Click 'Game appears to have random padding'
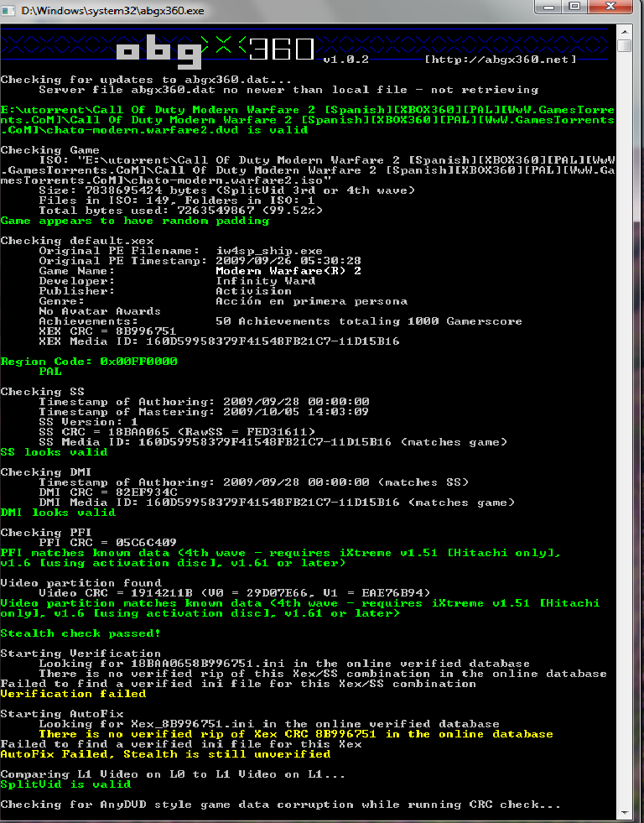The width and height of the screenshot is (644, 823). (135, 221)
